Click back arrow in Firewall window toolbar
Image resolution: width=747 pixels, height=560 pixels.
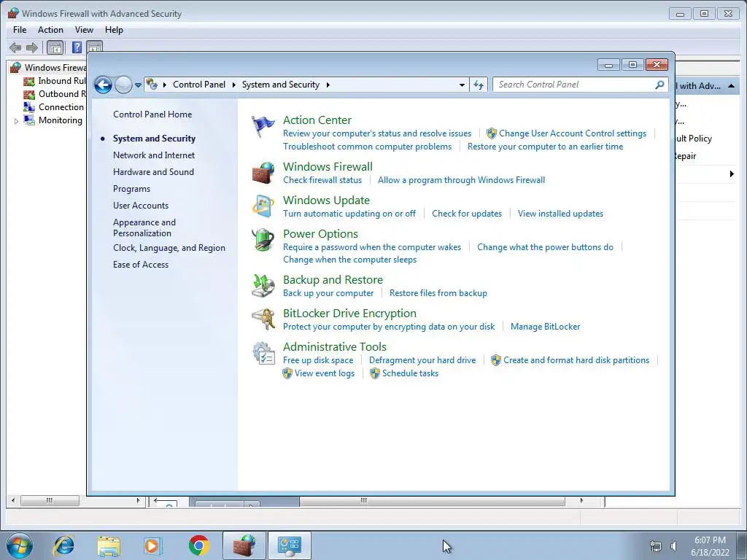pos(15,47)
